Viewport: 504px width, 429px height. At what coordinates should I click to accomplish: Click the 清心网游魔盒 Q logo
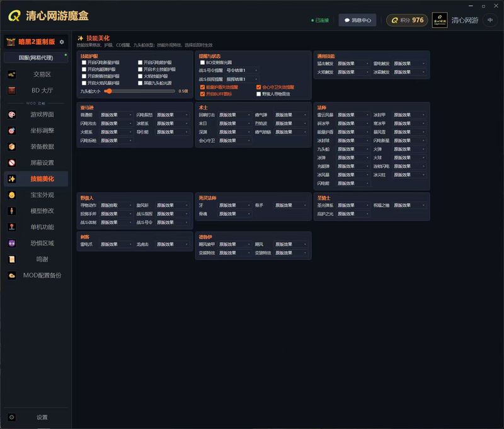tap(14, 16)
